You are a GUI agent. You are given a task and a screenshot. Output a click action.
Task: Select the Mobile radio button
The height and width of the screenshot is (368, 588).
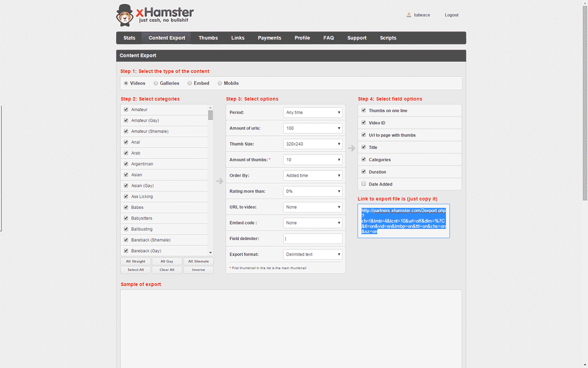point(220,83)
